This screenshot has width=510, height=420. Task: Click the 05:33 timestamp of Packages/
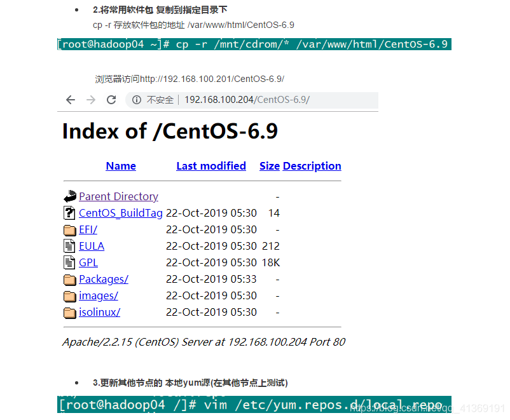click(244, 279)
